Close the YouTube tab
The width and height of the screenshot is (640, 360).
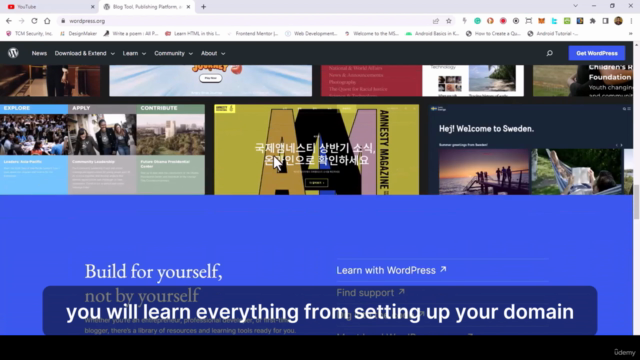tap(93, 7)
